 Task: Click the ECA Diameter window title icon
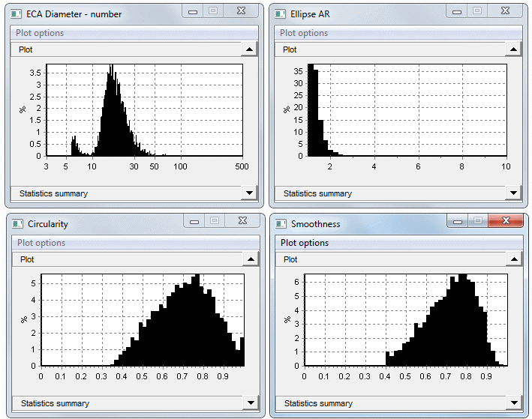click(x=16, y=14)
